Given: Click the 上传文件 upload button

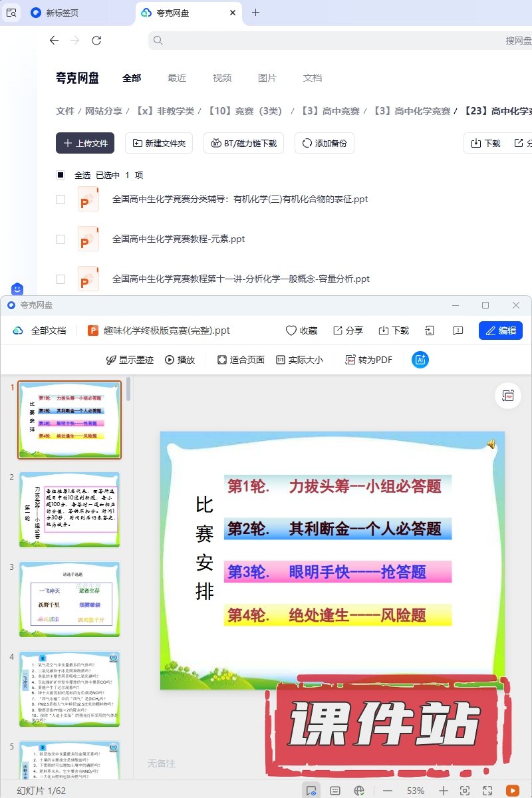Looking at the screenshot, I should [85, 143].
